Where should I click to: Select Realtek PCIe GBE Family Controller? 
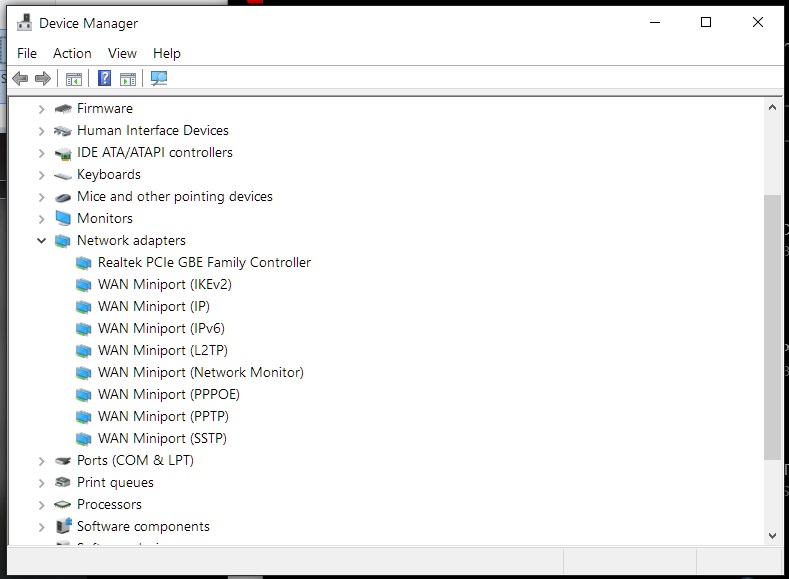[x=204, y=263]
